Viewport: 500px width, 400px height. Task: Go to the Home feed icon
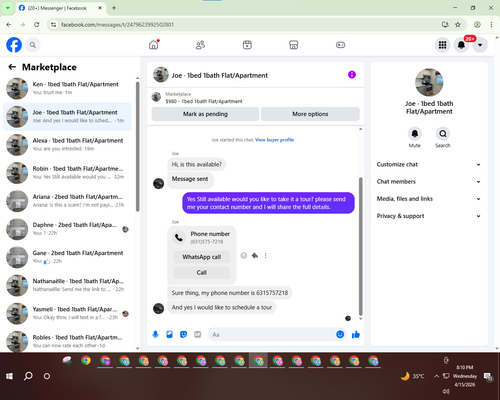(x=154, y=45)
